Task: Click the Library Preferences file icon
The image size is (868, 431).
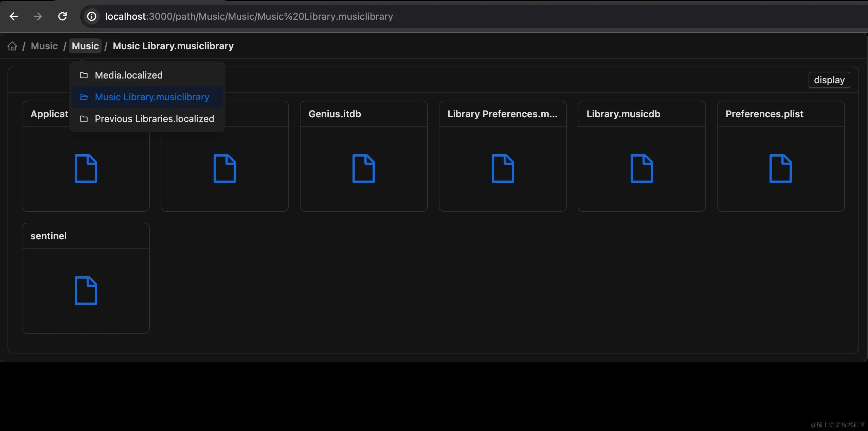Action: (503, 169)
